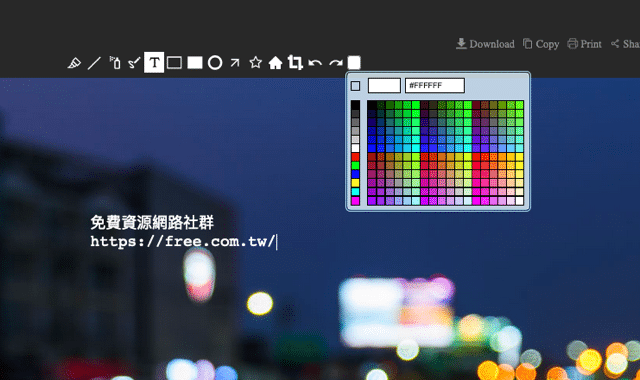This screenshot has width=640, height=380.
Task: Select the Text tool
Action: tap(154, 62)
